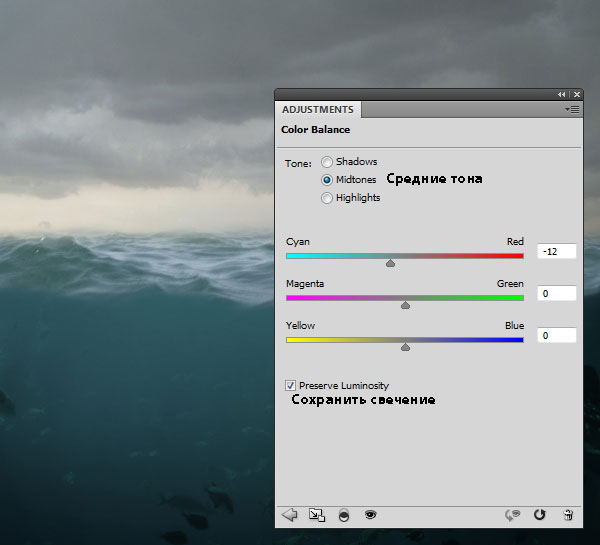The image size is (600, 545).
Task: Click the Yellow-Blue value field
Action: pos(556,336)
